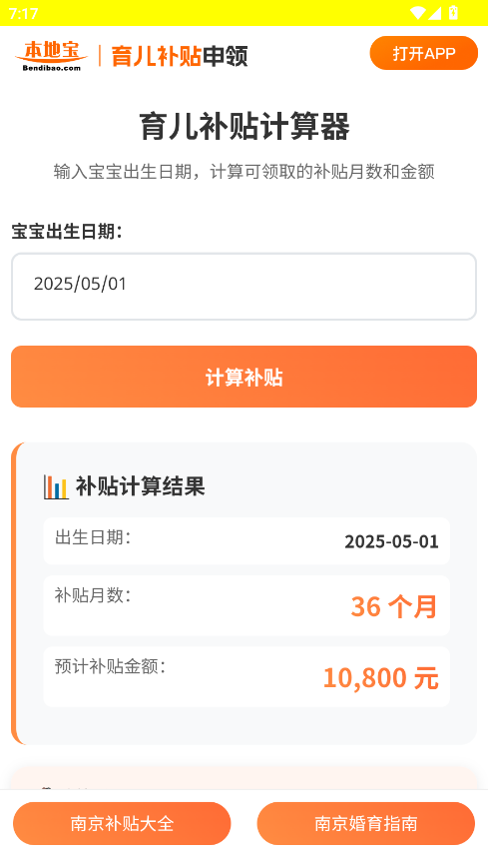This screenshot has width=488, height=868.
Task: Open 南京婚育指南 at the bottom
Action: pos(365,823)
